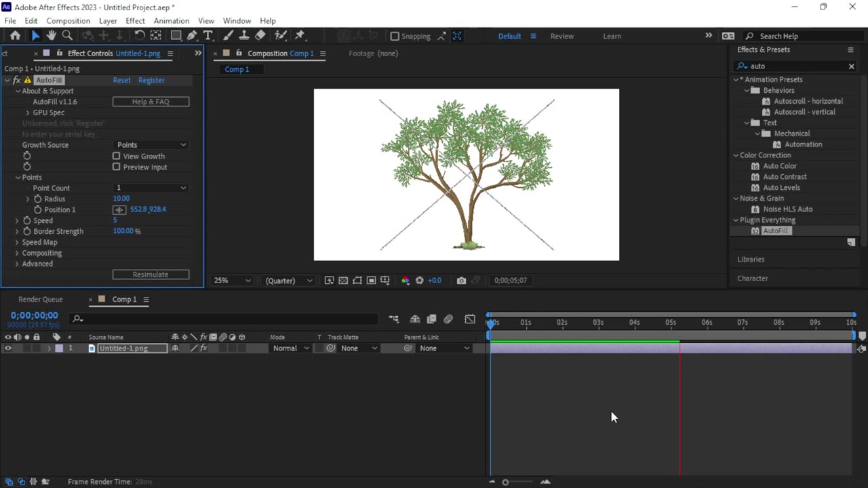This screenshot has width=868, height=488.
Task: Select the Rectangle shape tool
Action: [176, 36]
